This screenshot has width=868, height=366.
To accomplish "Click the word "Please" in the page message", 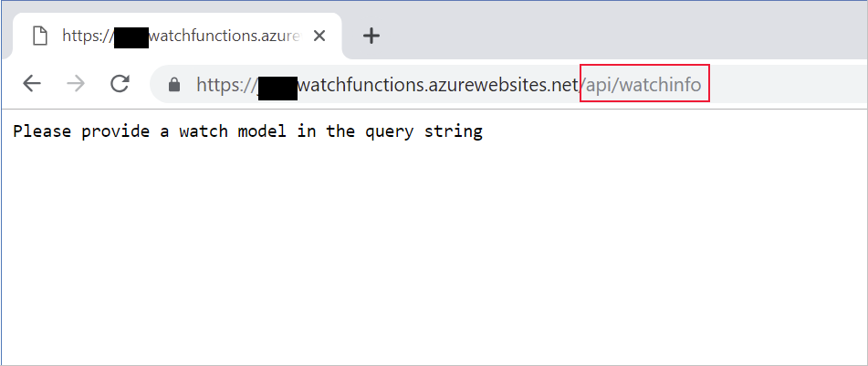I will click(x=42, y=131).
